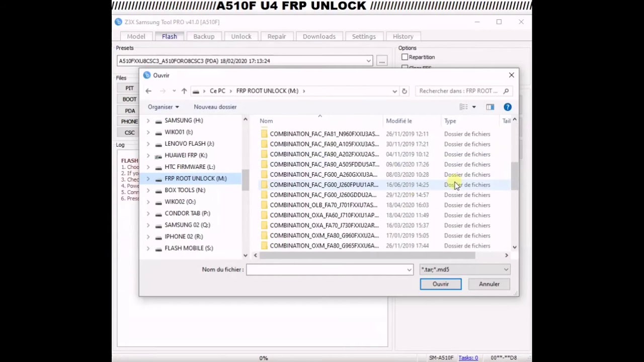Toggle the preview pane icon

(x=490, y=107)
